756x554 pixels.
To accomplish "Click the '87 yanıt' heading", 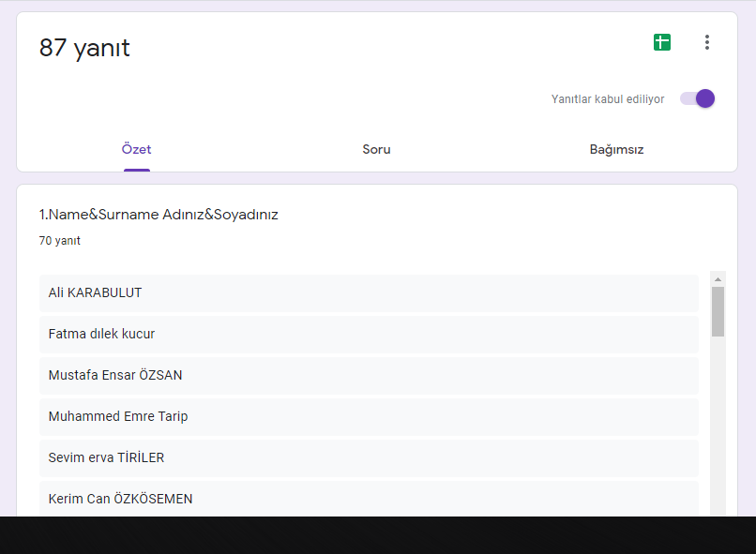I will [x=84, y=48].
